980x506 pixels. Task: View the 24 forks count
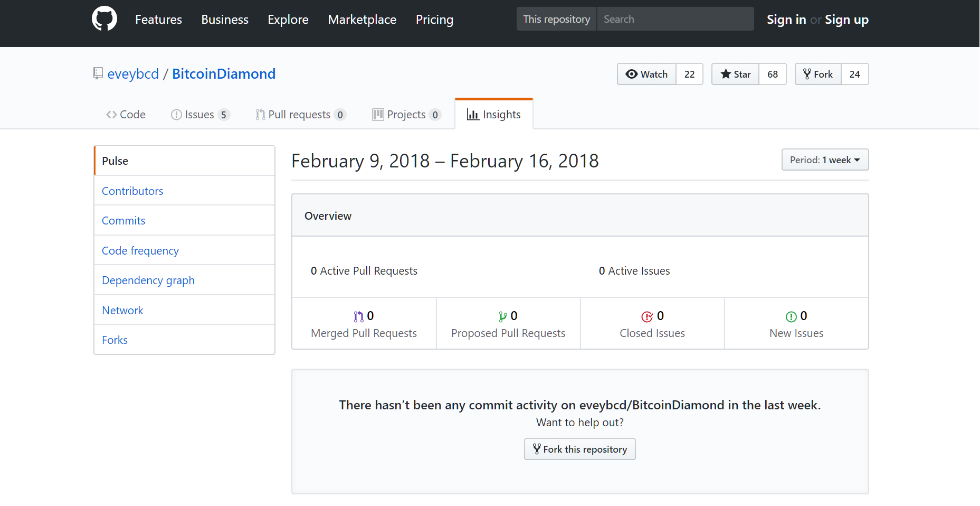tap(855, 74)
